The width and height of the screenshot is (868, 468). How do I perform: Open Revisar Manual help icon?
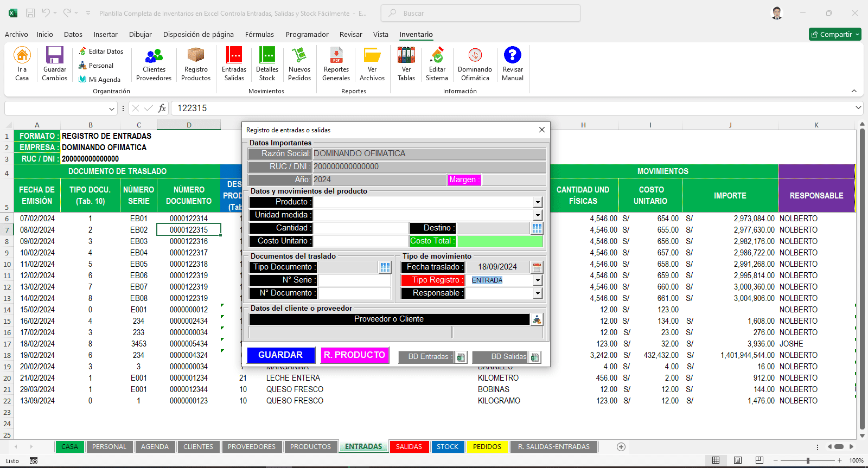(x=513, y=55)
